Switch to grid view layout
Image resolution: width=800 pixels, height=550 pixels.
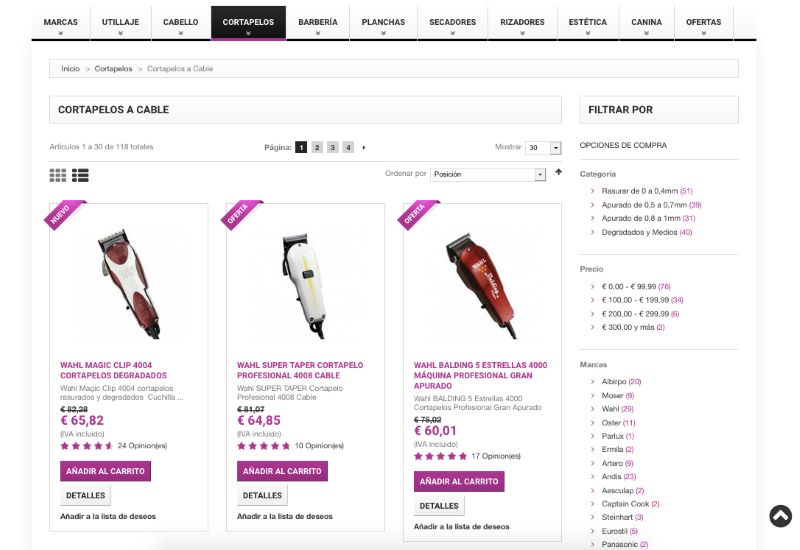coord(58,175)
